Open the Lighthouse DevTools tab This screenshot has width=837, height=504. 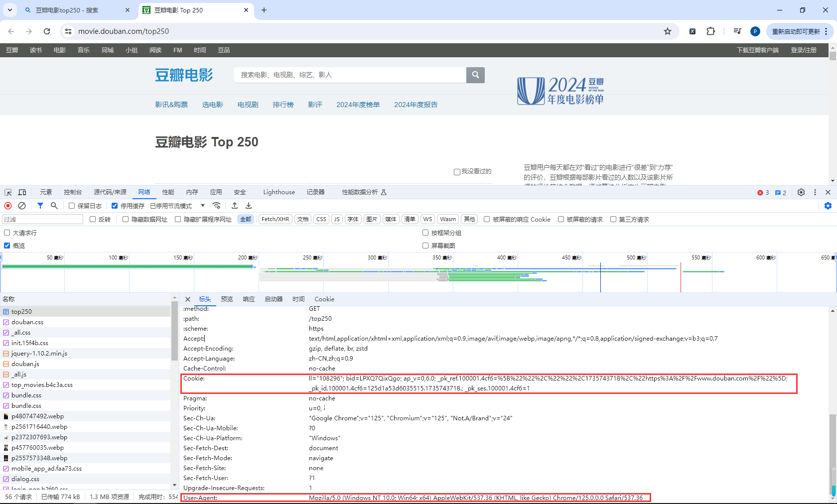[279, 192]
